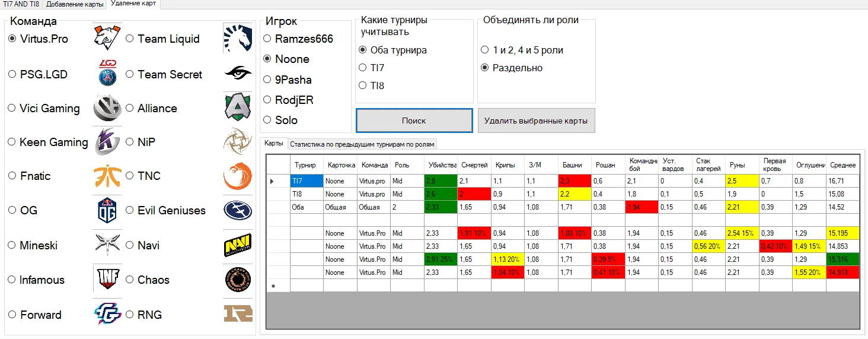Screen dimensions: 868x339
Task: Open the 'Удаление карт' tab
Action: click(x=134, y=4)
